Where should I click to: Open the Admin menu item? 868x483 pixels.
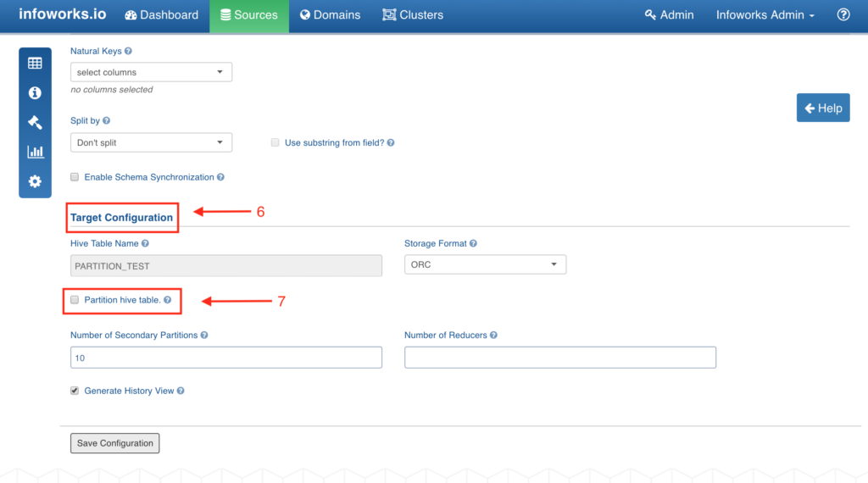(670, 15)
